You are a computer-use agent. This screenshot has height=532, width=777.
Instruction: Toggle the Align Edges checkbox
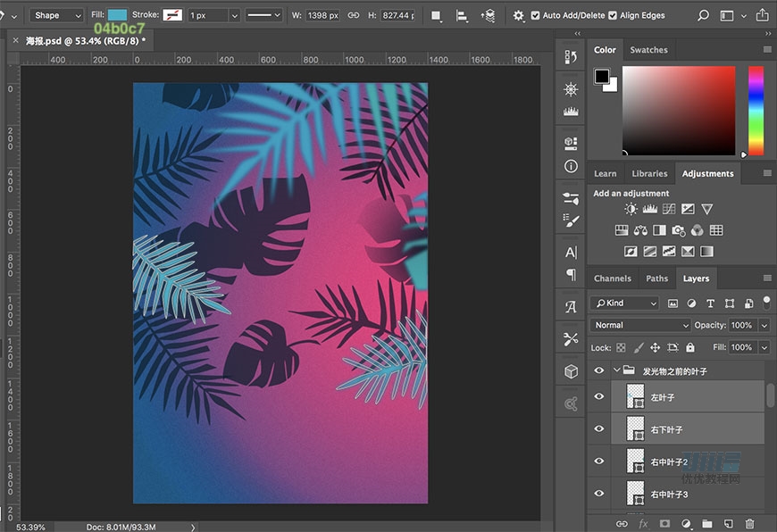tap(612, 15)
